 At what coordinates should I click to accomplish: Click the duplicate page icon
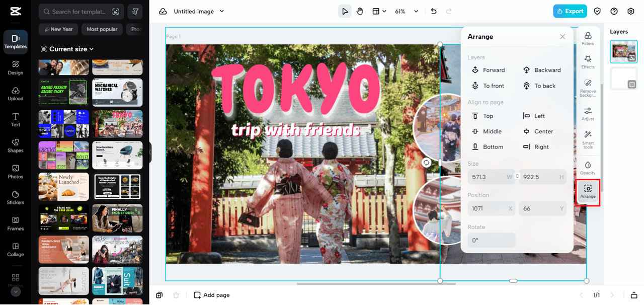pos(159,295)
